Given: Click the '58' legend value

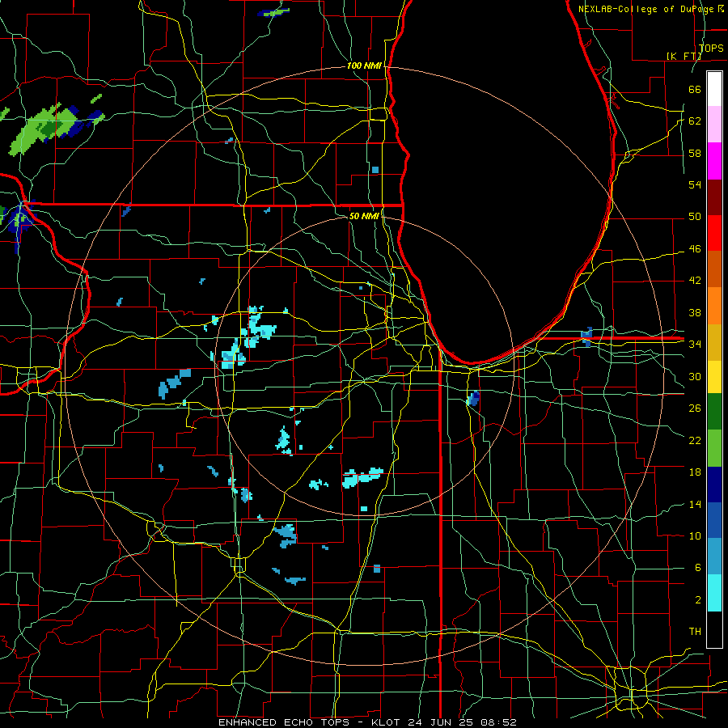Looking at the screenshot, I should pyautogui.click(x=695, y=153).
